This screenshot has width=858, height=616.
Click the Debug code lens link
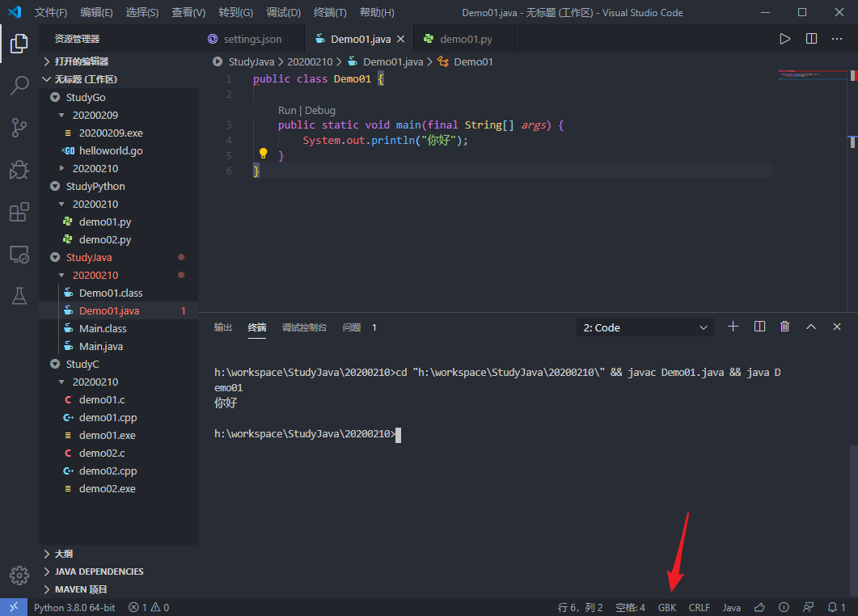pos(319,109)
